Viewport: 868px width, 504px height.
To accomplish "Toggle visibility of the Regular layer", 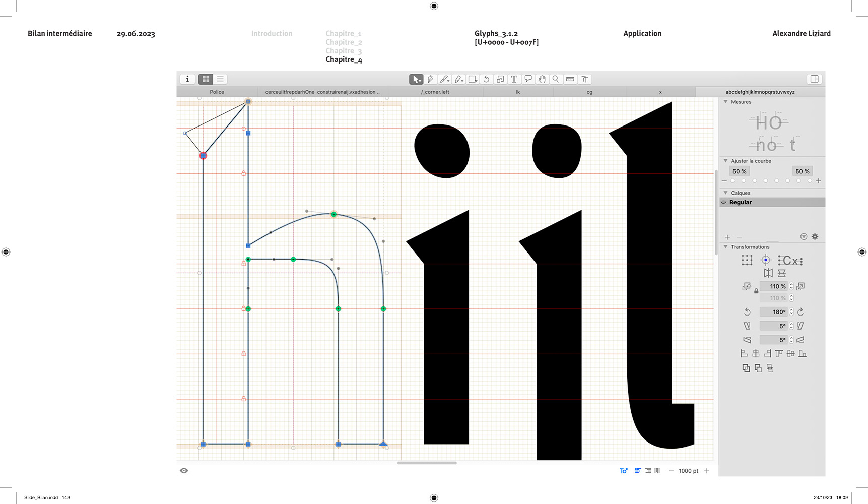I will tap(724, 202).
